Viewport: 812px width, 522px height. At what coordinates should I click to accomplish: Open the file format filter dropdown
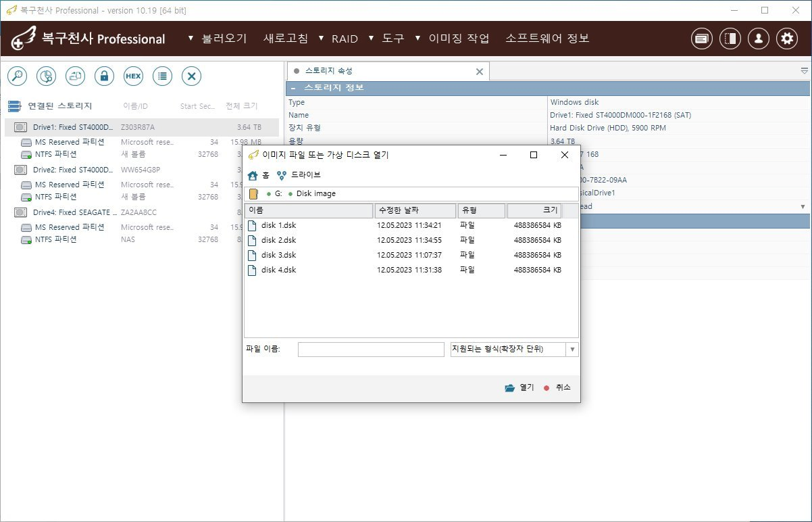tap(572, 350)
